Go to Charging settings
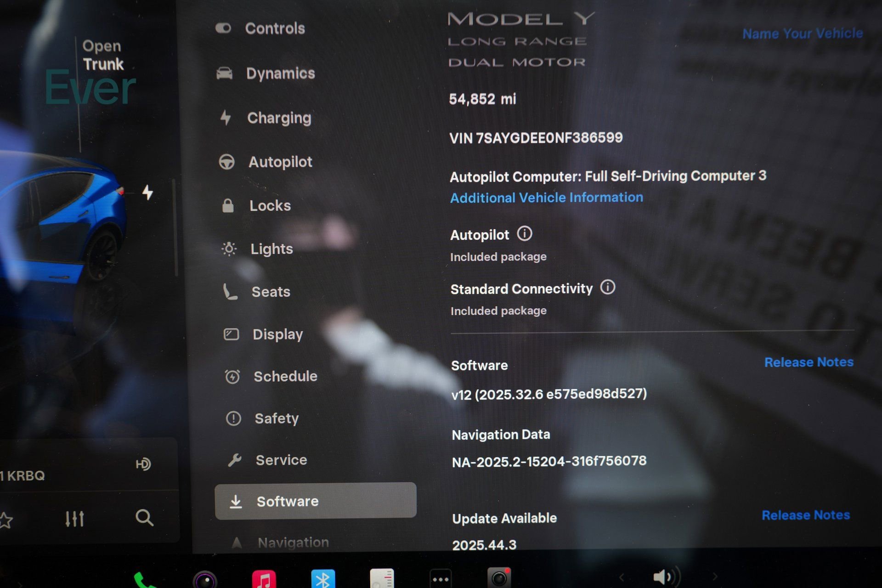This screenshot has width=882, height=588. [278, 118]
